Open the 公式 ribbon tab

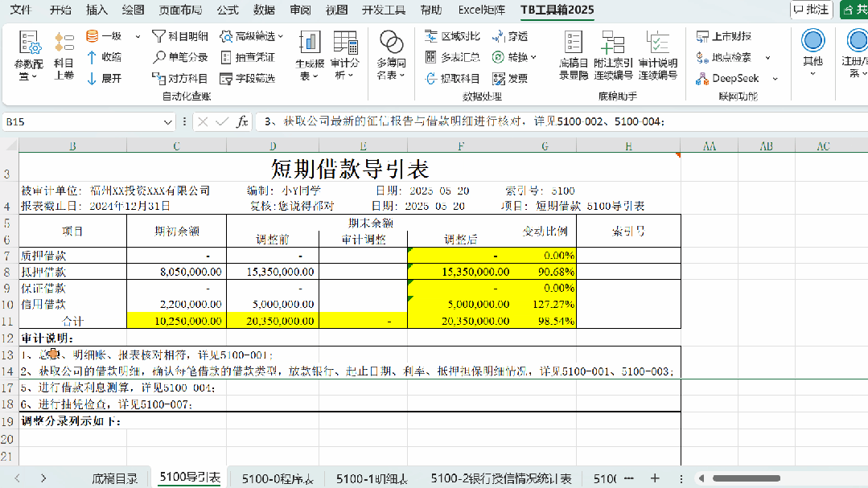tap(228, 10)
